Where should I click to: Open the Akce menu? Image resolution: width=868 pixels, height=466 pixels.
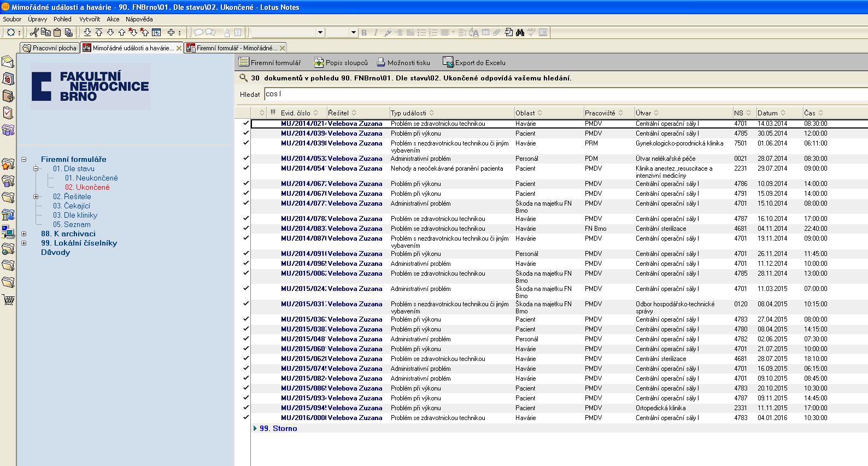(x=113, y=19)
